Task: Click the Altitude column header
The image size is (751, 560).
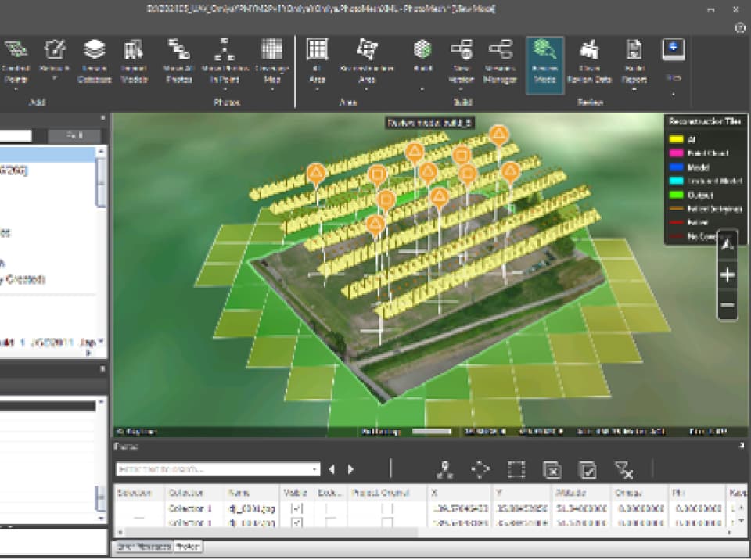Action: pyautogui.click(x=582, y=493)
